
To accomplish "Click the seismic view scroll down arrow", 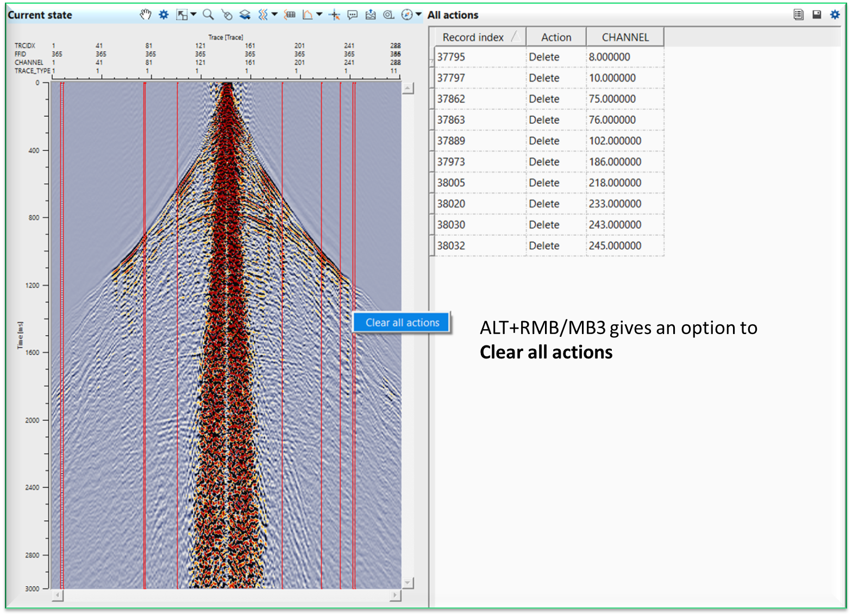I will [408, 583].
